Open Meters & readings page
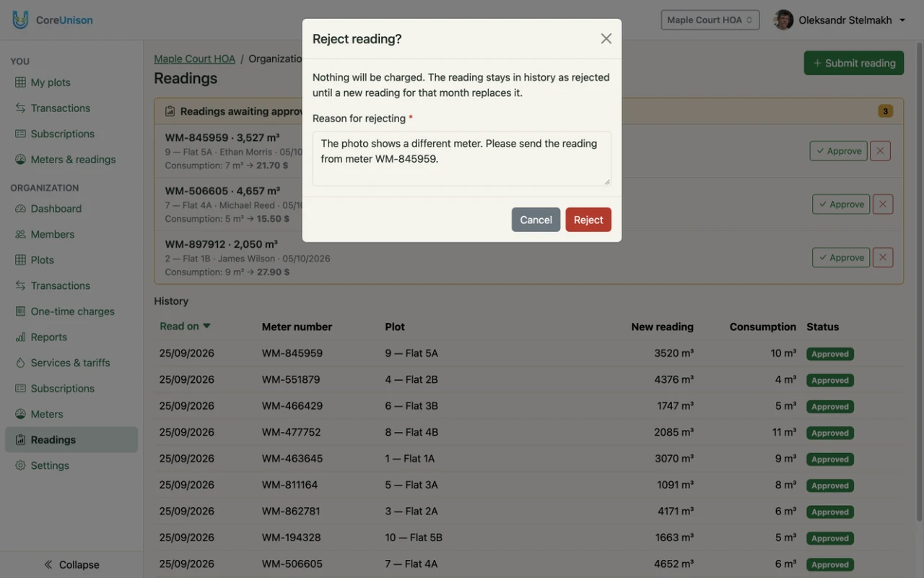 (x=71, y=160)
